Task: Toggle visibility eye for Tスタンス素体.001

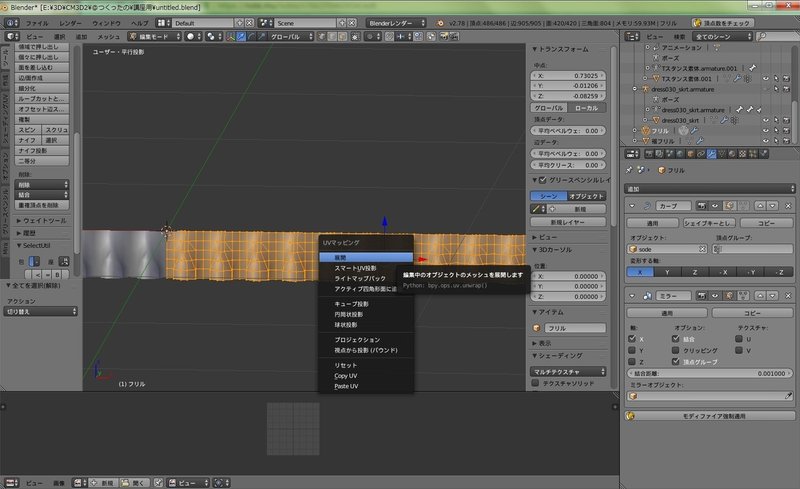Action: (766, 79)
